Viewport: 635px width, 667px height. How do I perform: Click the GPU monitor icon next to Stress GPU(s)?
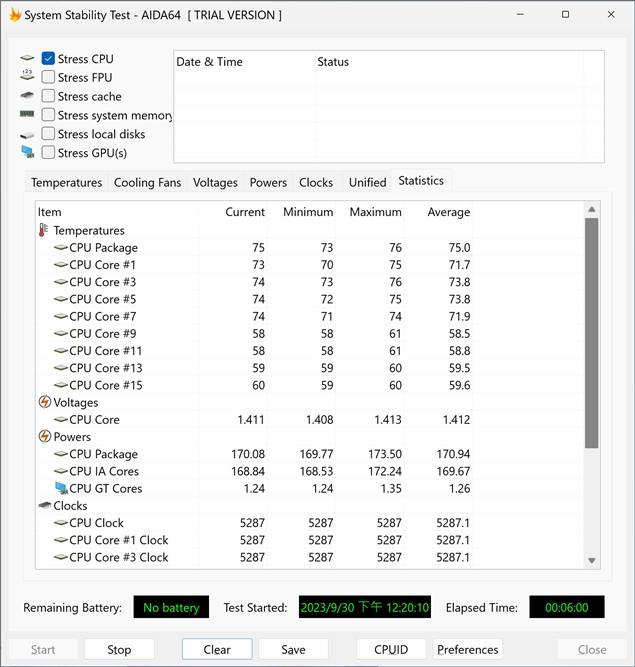tap(27, 153)
